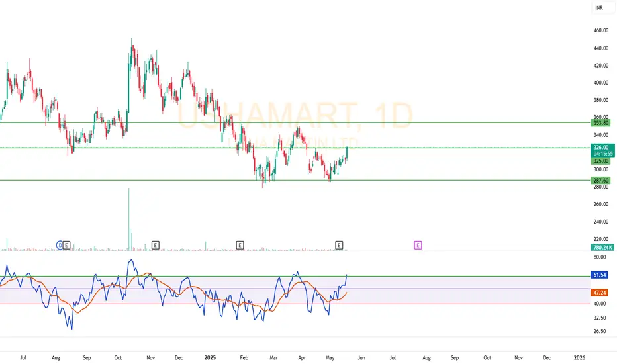The height and width of the screenshot is (364, 617).
Task: Click the 325.00 green price label
Action: (601, 161)
